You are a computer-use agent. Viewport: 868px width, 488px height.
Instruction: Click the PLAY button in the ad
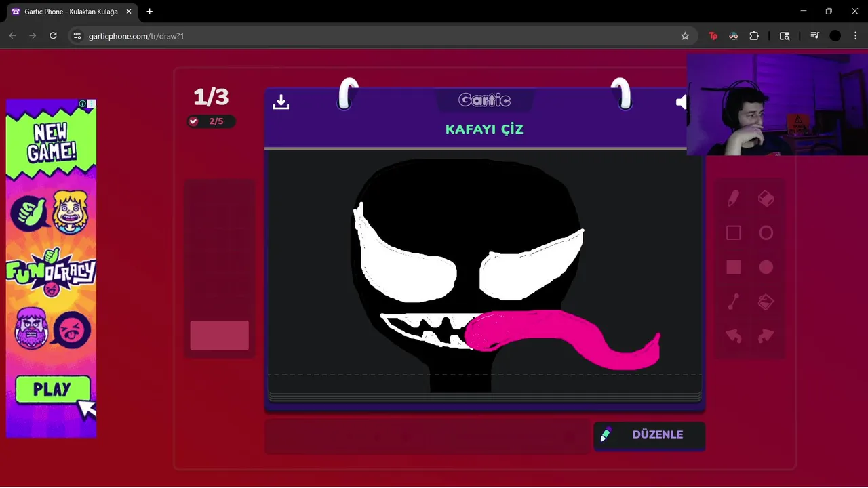tap(53, 390)
